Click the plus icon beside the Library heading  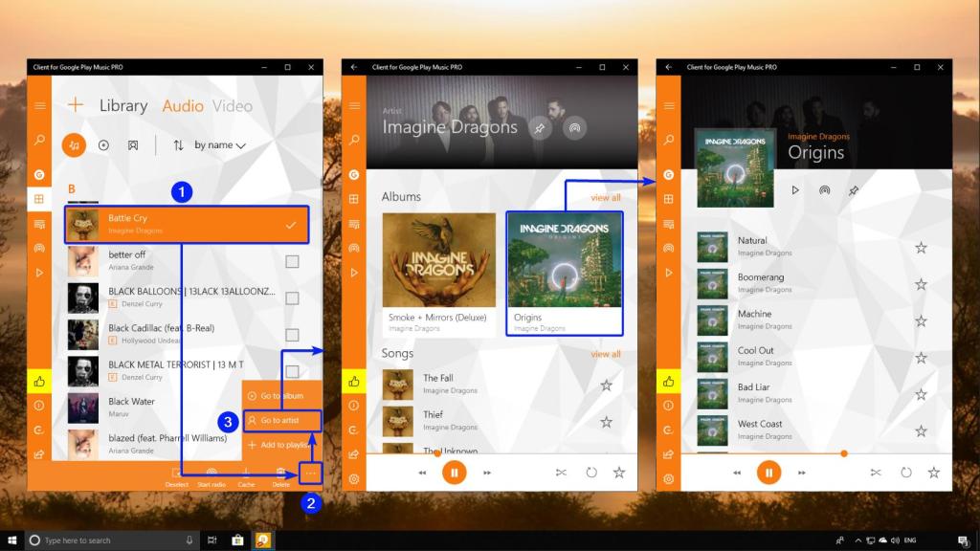pos(76,106)
